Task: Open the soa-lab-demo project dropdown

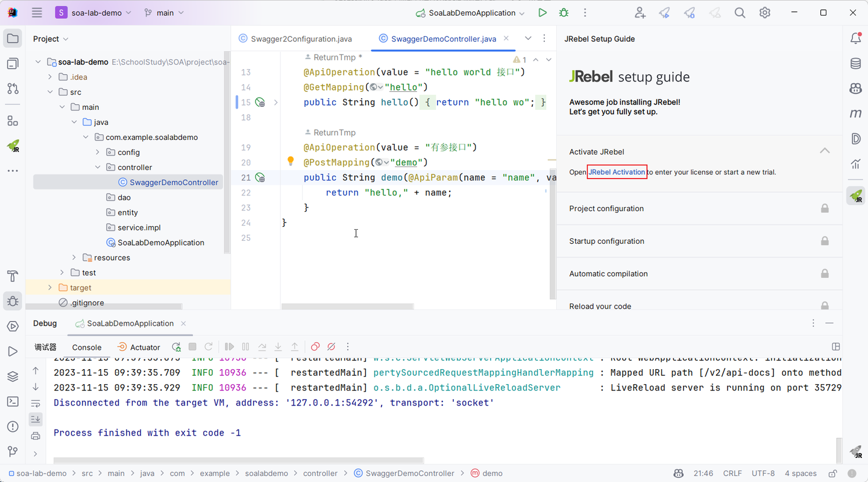Action: 93,13
